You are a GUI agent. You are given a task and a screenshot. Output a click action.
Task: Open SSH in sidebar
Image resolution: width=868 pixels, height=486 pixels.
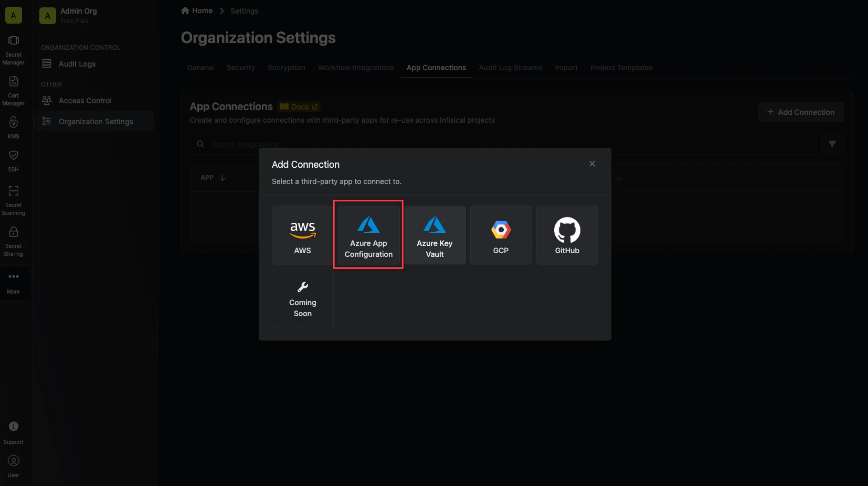pyautogui.click(x=14, y=161)
